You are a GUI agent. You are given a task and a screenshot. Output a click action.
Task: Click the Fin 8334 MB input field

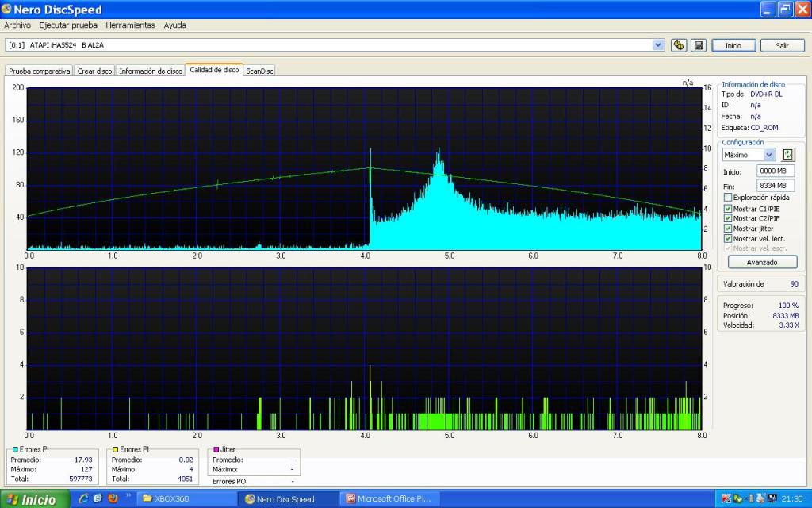pos(776,186)
